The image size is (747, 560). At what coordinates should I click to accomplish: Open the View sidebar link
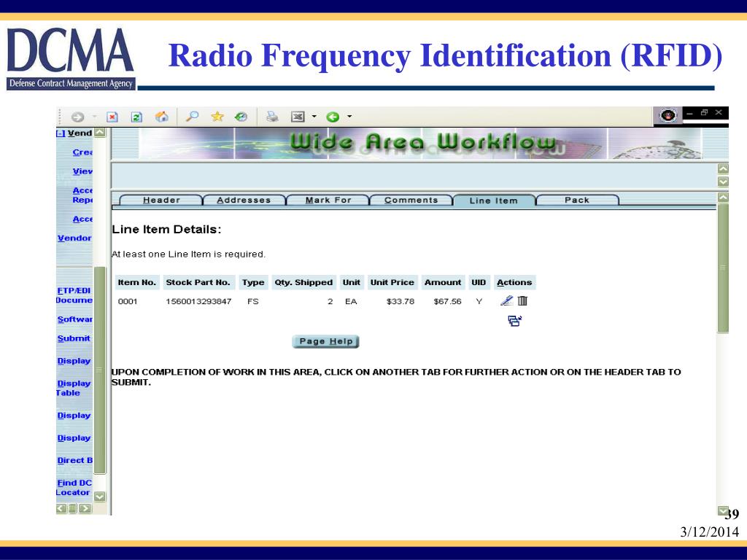point(82,171)
